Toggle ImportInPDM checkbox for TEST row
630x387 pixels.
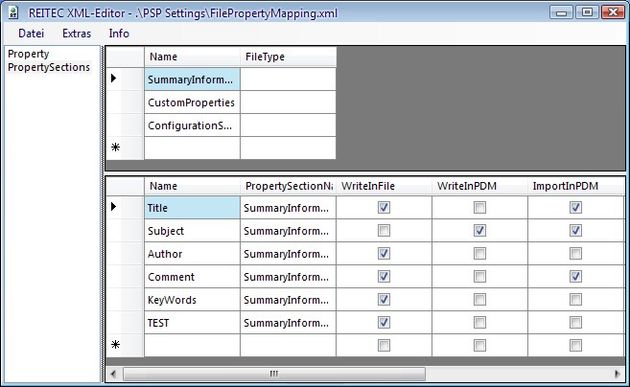[x=575, y=322]
